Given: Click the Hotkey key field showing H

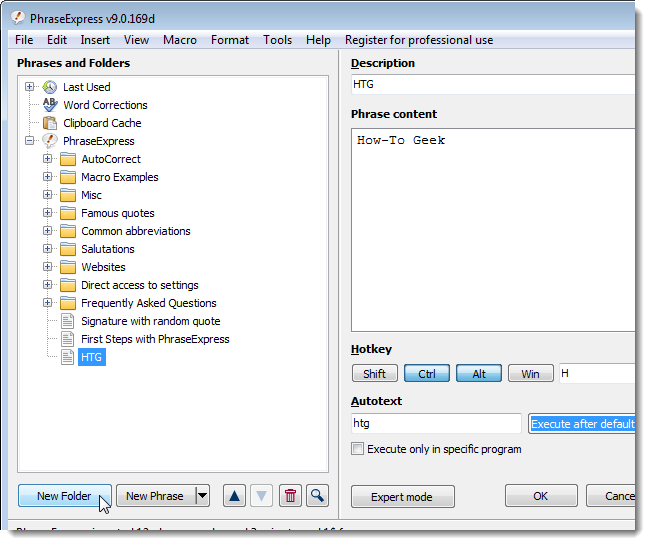Looking at the screenshot, I should coord(597,373).
